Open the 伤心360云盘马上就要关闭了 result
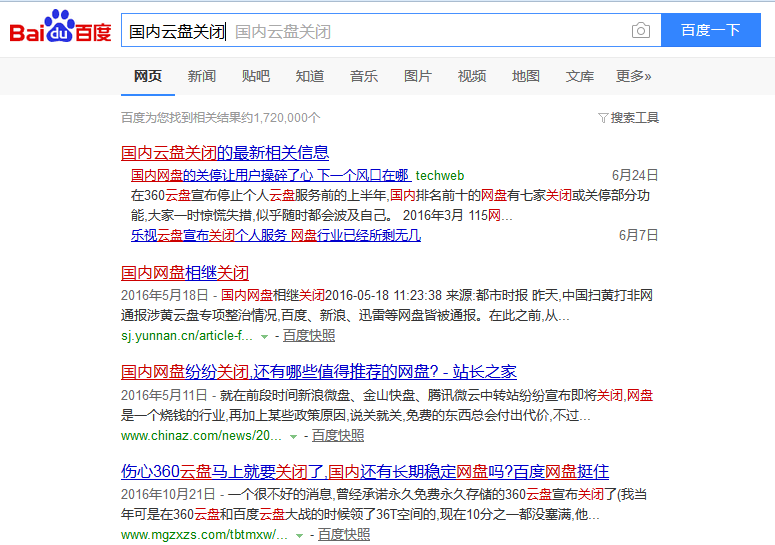The width and height of the screenshot is (775, 545). pos(365,471)
